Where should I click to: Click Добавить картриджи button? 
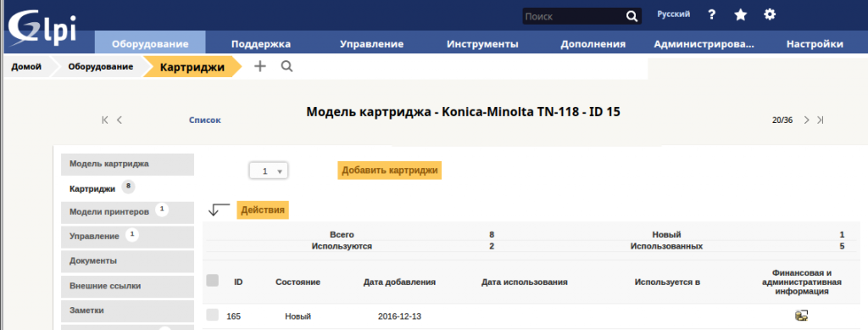tap(390, 171)
